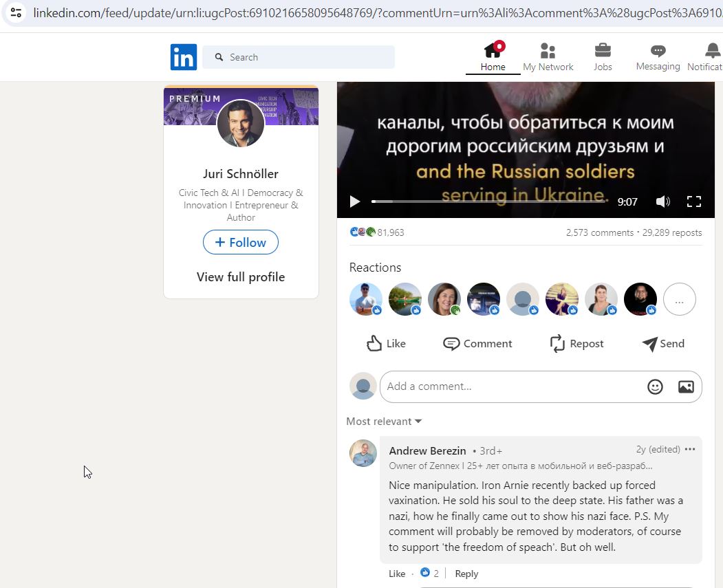Click the reaction emoji icons beside 81,963
The width and height of the screenshot is (723, 588).
click(x=363, y=232)
